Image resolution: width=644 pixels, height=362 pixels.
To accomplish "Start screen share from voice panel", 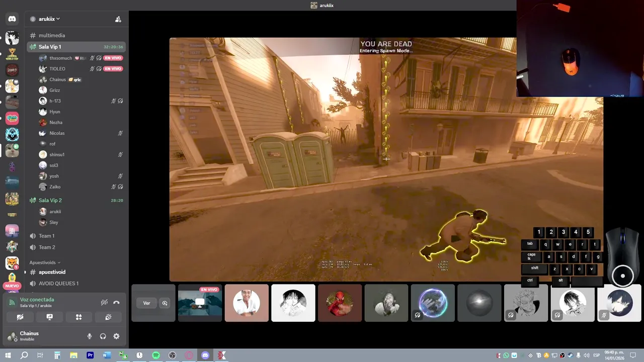I will 49,317.
